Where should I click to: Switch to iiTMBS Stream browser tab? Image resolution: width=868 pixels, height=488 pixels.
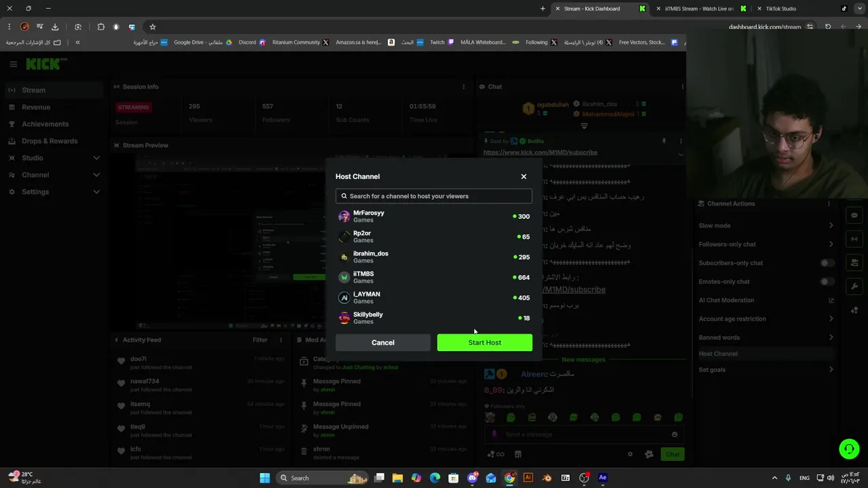(701, 9)
